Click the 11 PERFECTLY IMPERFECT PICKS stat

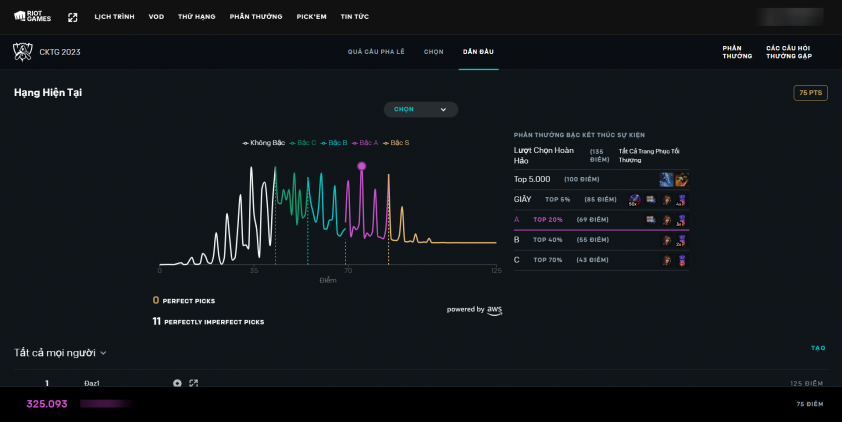coord(208,322)
